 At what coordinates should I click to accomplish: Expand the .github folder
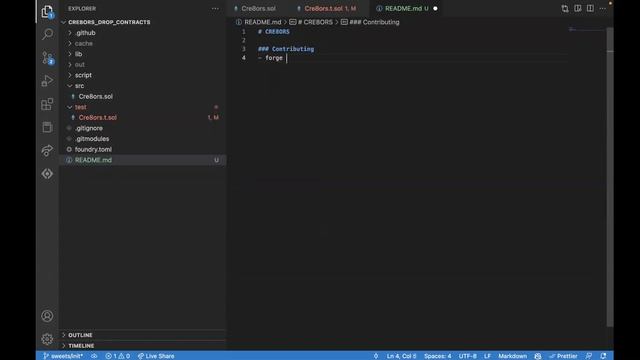pyautogui.click(x=85, y=33)
